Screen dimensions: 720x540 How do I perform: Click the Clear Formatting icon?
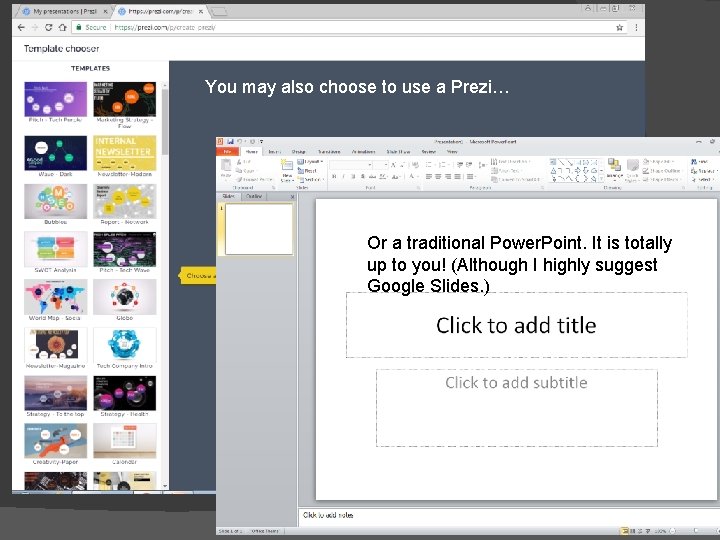[x=415, y=164]
